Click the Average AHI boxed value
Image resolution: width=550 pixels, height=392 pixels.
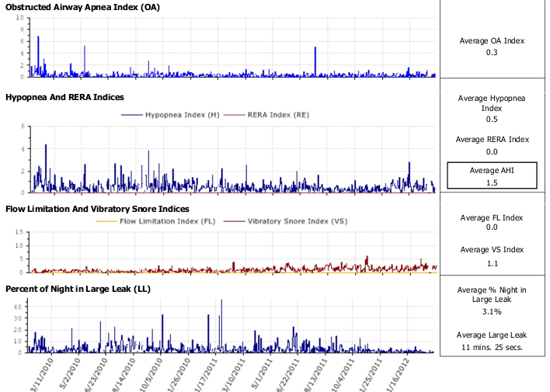(492, 176)
